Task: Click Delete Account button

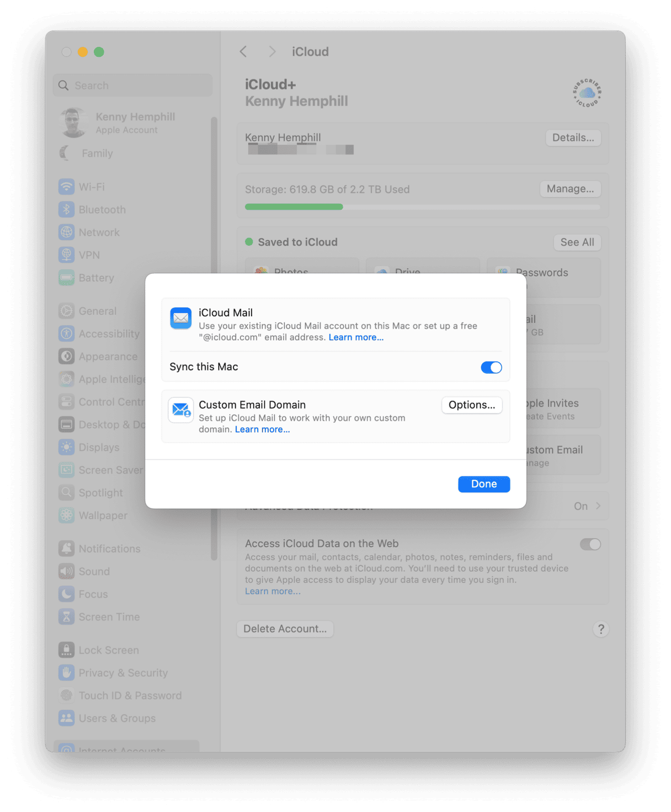Action: [x=285, y=629]
